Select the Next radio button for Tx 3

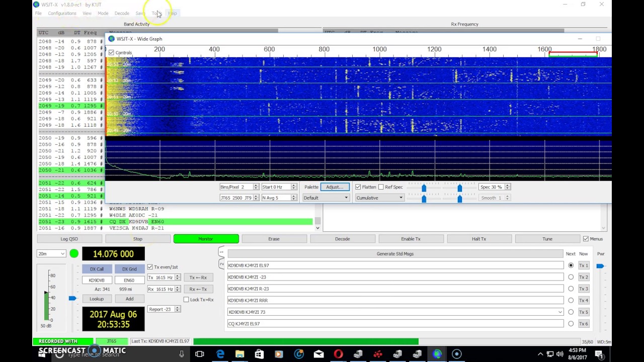tap(571, 289)
